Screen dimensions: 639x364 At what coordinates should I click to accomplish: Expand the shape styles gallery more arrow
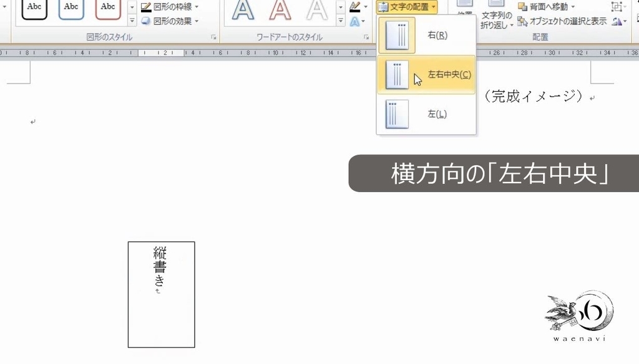point(132,21)
